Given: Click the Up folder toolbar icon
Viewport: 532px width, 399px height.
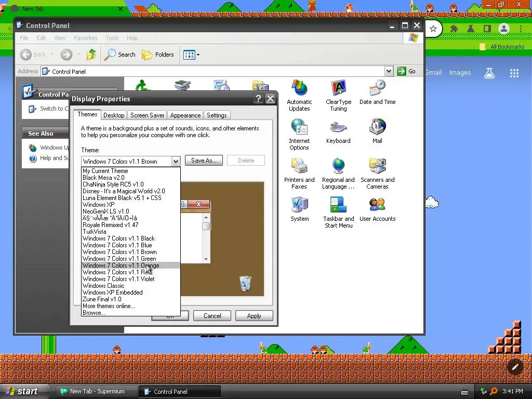Looking at the screenshot, I should click(91, 54).
